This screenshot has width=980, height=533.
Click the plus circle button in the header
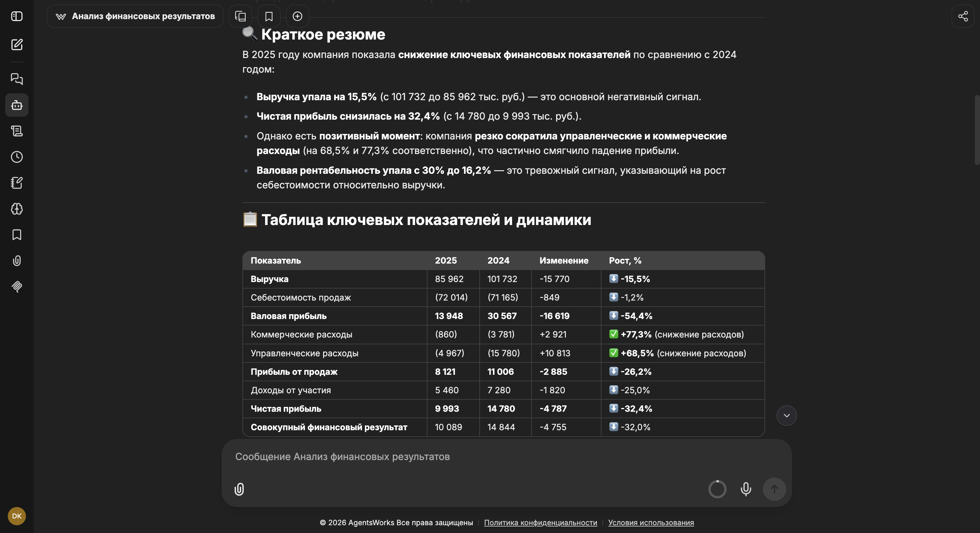297,16
